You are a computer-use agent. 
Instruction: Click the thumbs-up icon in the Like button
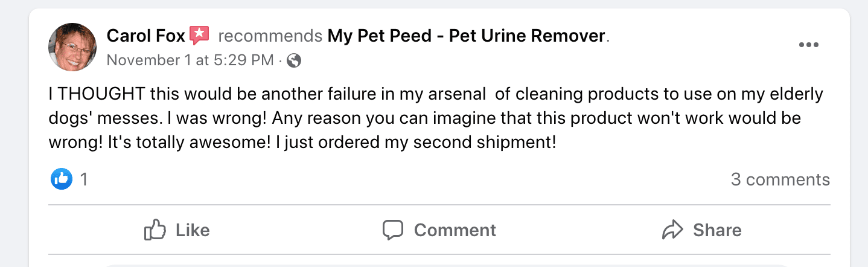tap(155, 230)
